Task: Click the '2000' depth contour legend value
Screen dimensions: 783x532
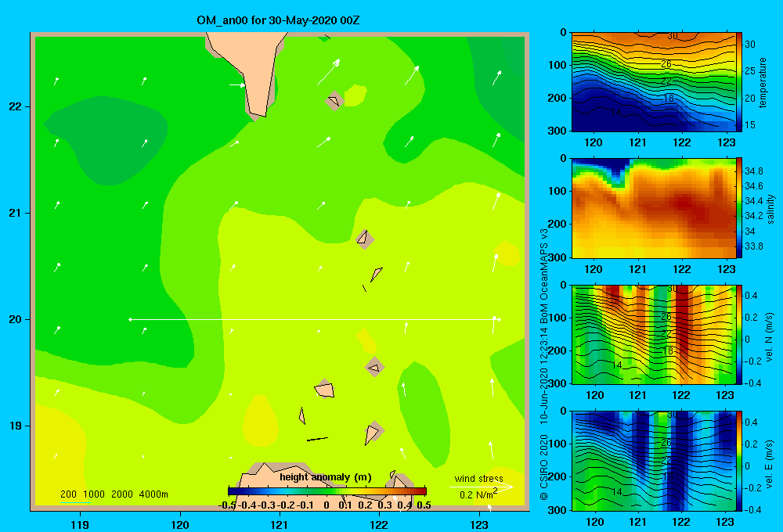Action: click(x=122, y=494)
